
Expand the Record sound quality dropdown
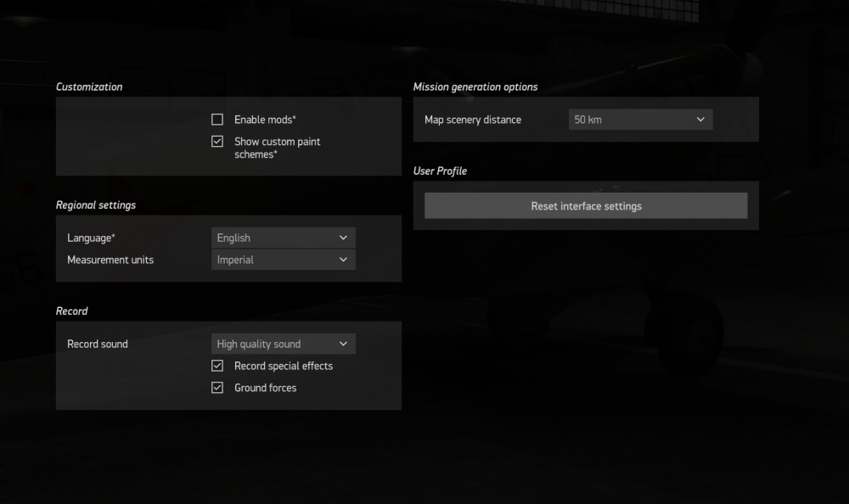coord(283,344)
